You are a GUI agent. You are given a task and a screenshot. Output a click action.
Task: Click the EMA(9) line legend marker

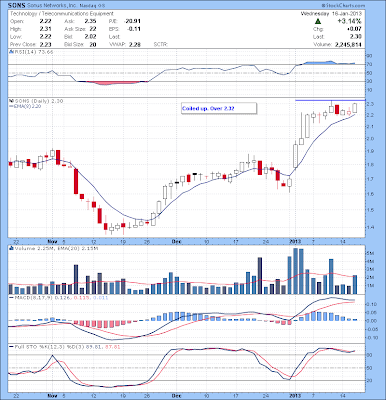pos(11,106)
